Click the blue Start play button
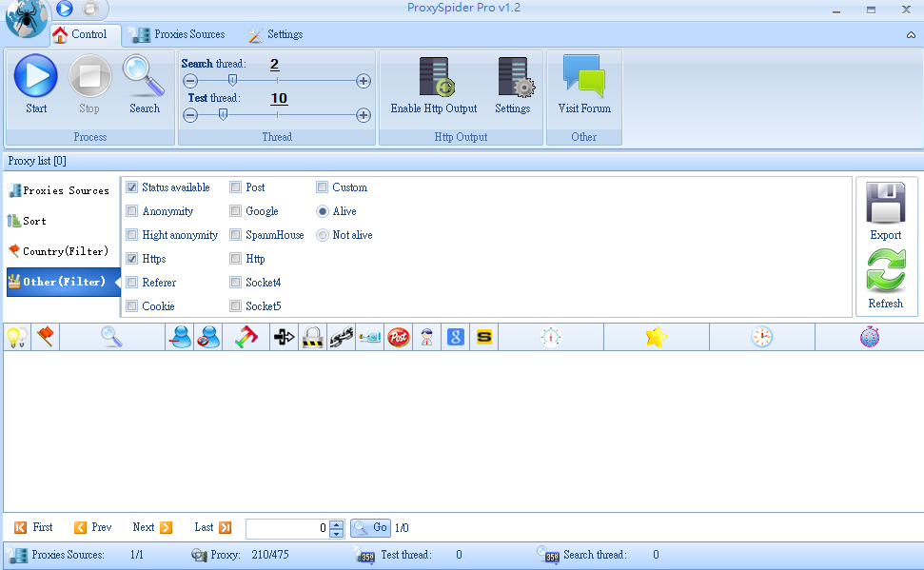This screenshot has width=924, height=570. coord(36,76)
